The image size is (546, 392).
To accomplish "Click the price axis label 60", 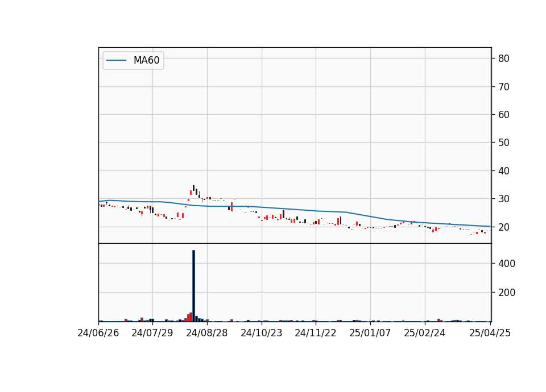I will click(503, 115).
